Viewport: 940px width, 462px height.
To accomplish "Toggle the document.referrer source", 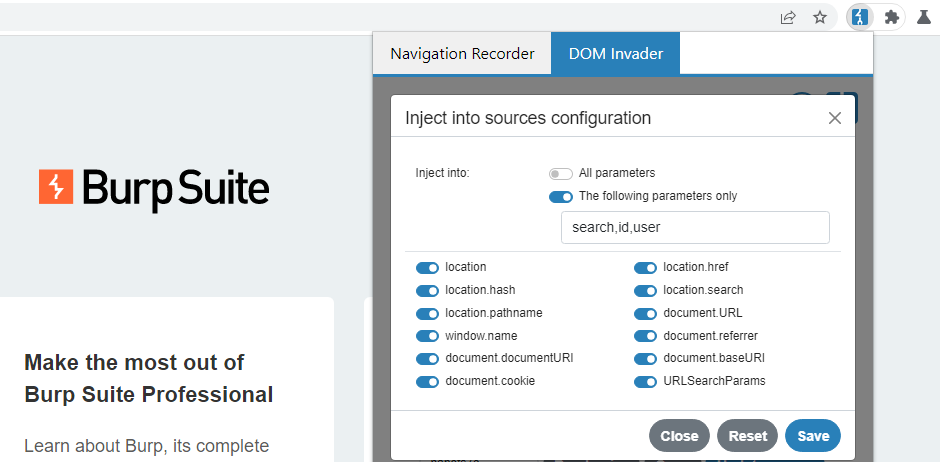I will pyautogui.click(x=645, y=336).
